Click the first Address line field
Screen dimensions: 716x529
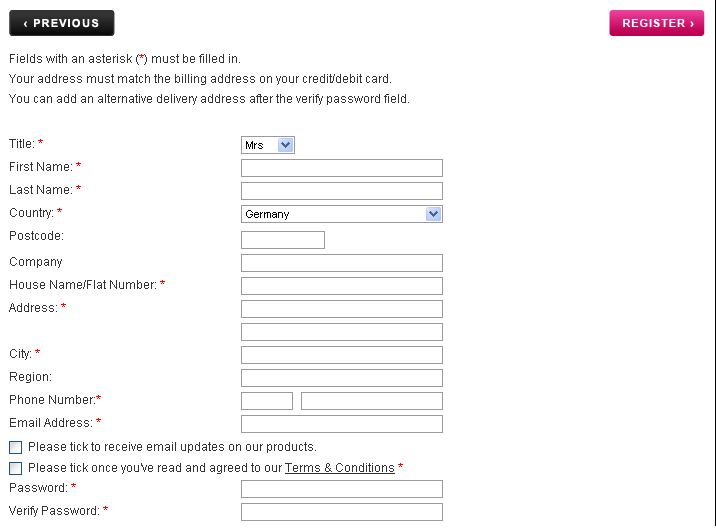[x=341, y=309]
